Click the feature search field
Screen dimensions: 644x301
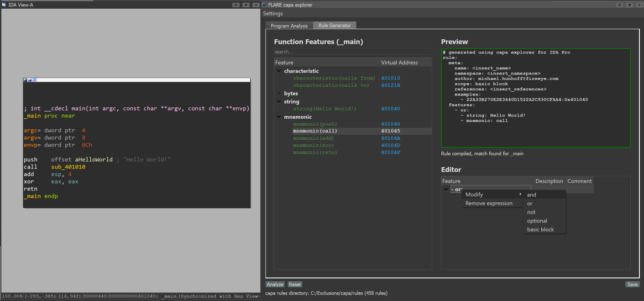(x=352, y=52)
